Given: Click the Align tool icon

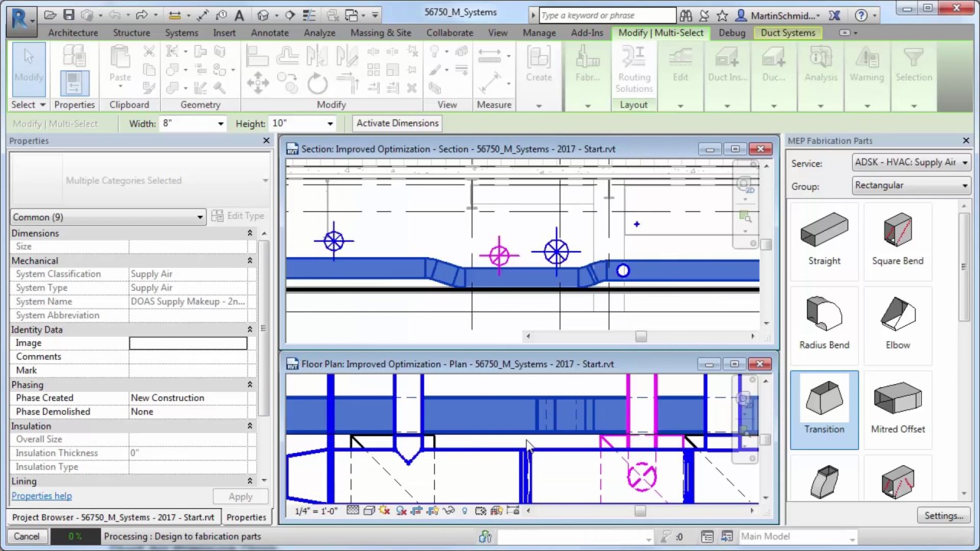Looking at the screenshot, I should 257,56.
